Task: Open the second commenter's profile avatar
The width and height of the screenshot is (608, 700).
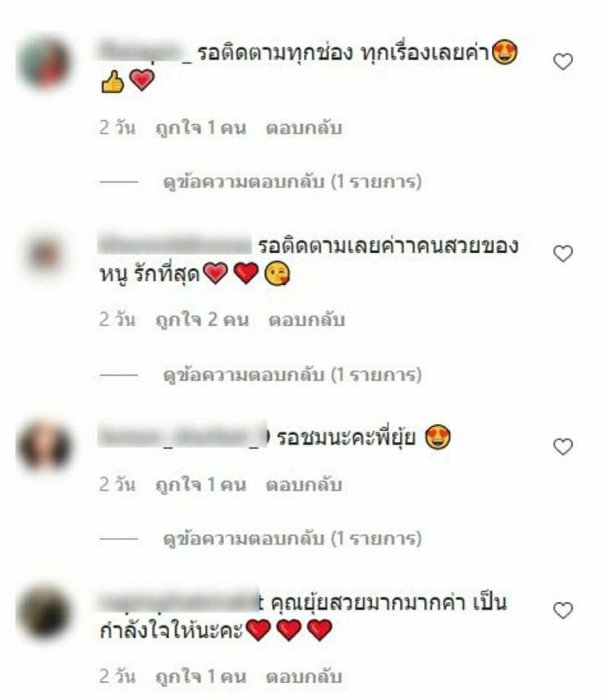Action: [44, 255]
